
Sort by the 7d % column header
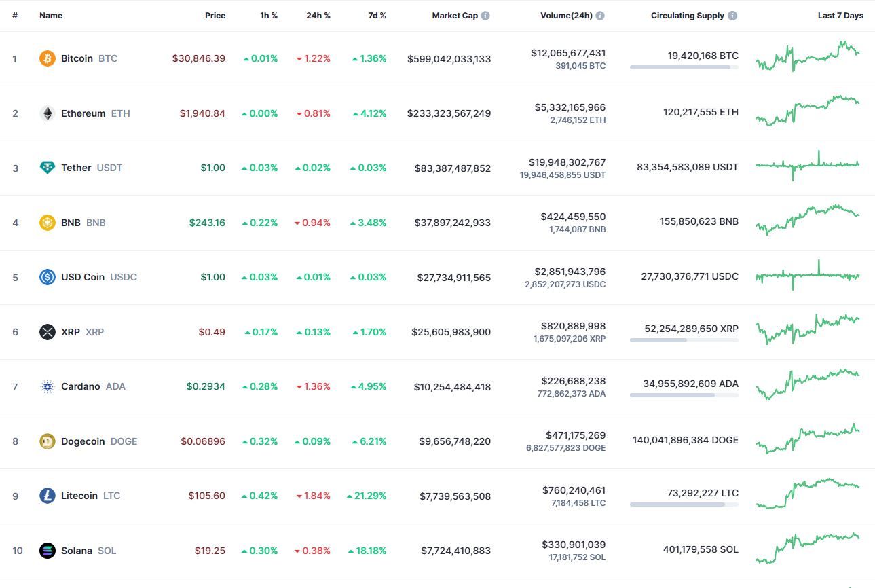[377, 16]
